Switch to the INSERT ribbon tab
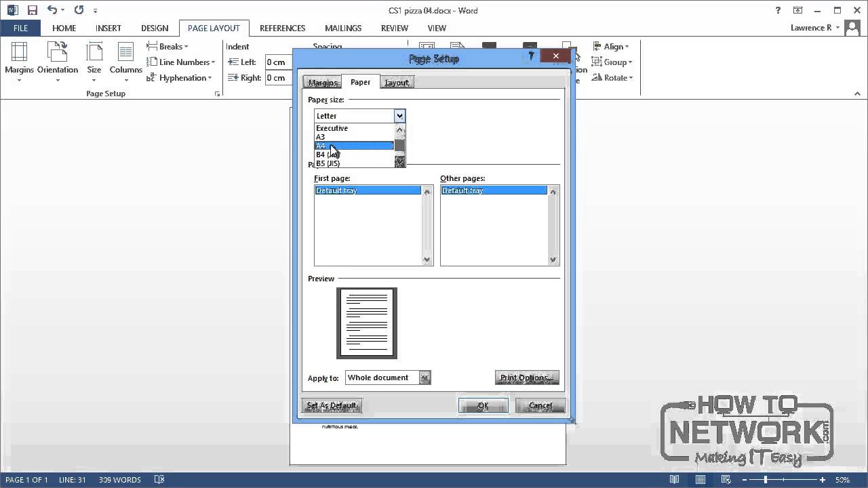Screen dimensions: 868x488 click(x=108, y=28)
